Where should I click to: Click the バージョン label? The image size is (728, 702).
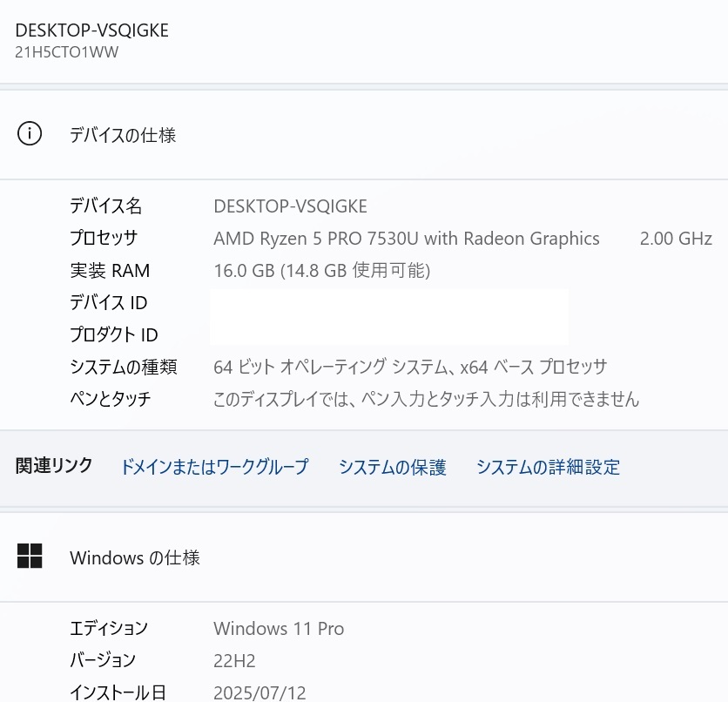103,660
